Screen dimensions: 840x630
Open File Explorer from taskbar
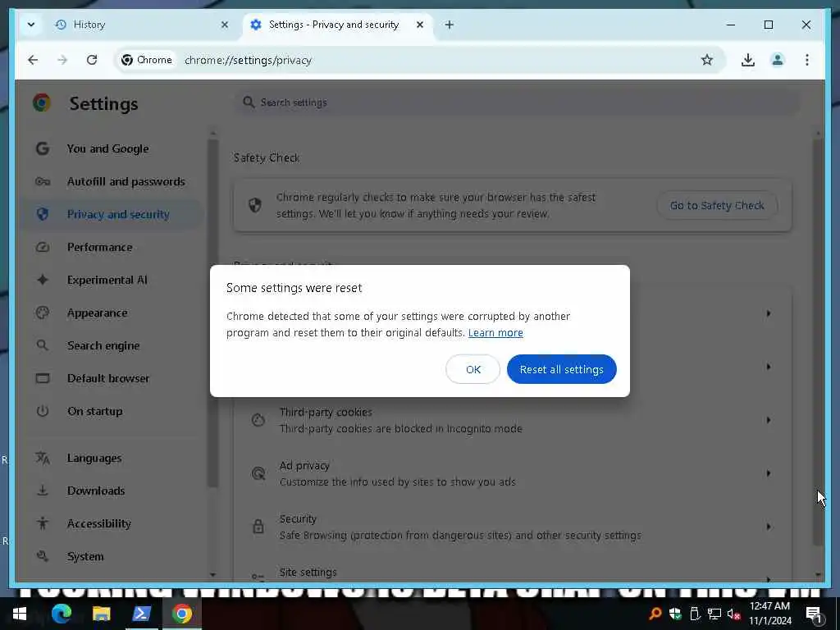point(101,614)
